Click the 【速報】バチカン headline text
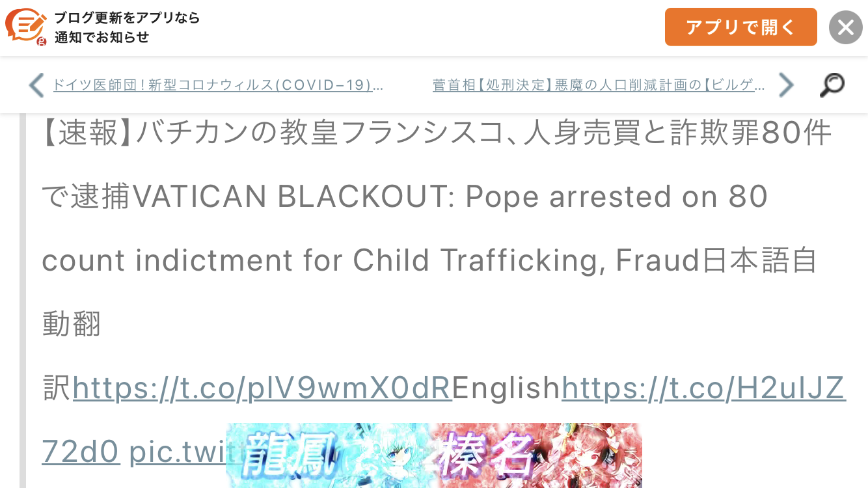 pyautogui.click(x=437, y=133)
